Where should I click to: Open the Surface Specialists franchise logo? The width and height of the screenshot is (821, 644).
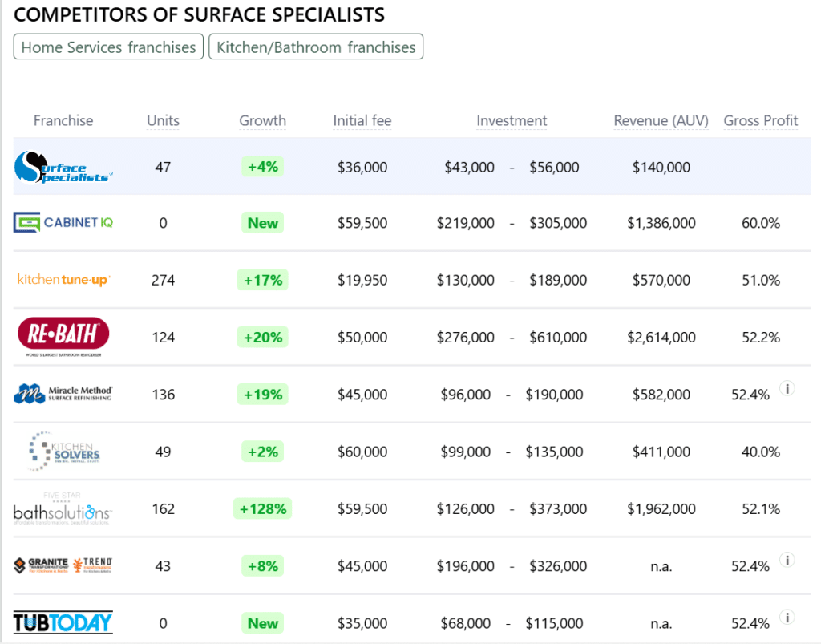[x=63, y=167]
